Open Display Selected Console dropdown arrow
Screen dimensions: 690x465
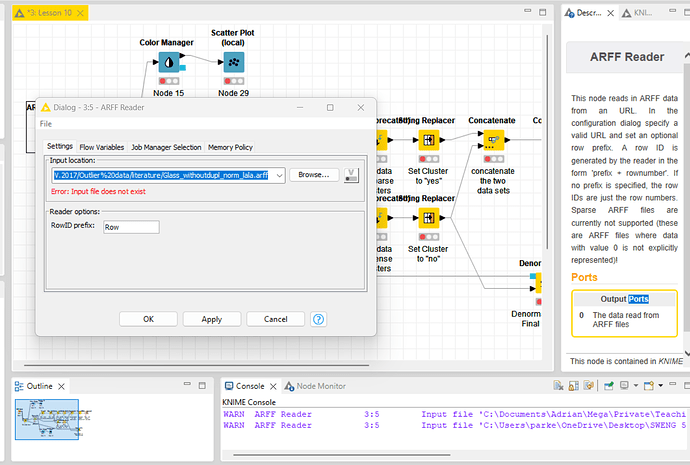[x=635, y=385]
